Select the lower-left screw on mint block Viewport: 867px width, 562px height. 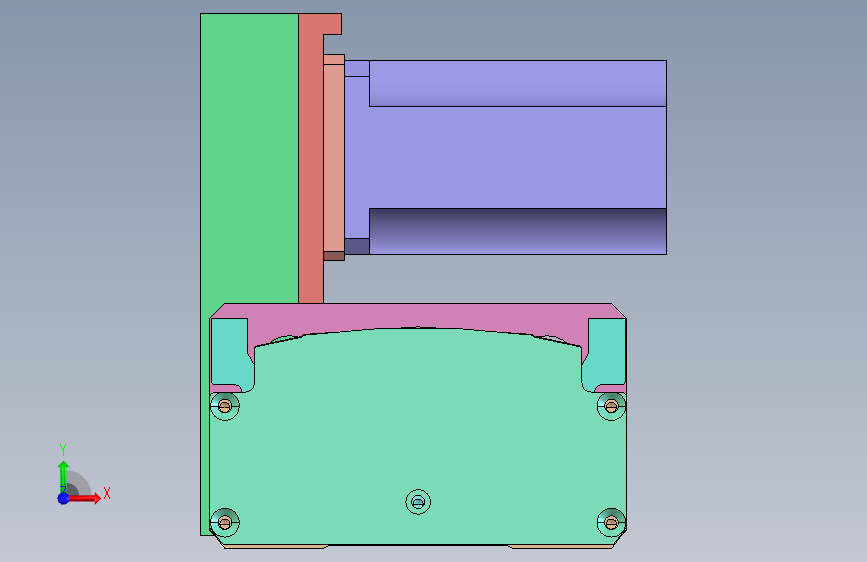point(224,522)
